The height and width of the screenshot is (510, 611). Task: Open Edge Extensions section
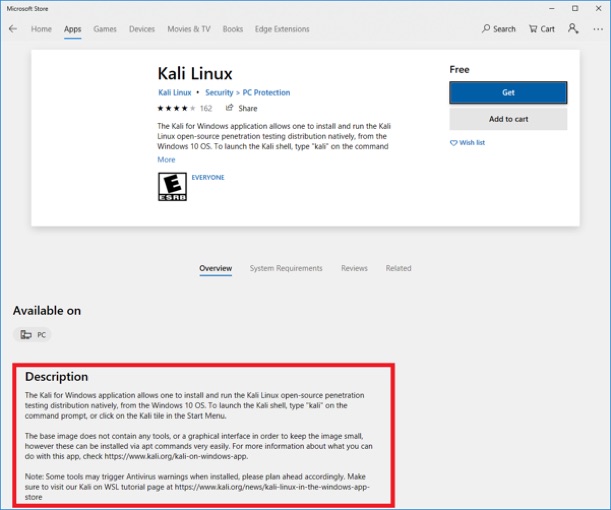pos(285,29)
